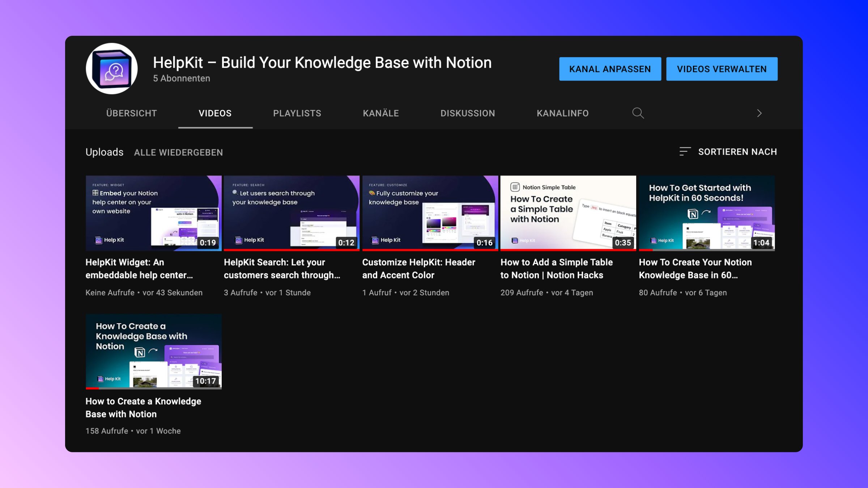Image resolution: width=868 pixels, height=488 pixels.
Task: Open the 10:17 Knowledge Base with Notion thumbnail
Action: [x=154, y=351]
